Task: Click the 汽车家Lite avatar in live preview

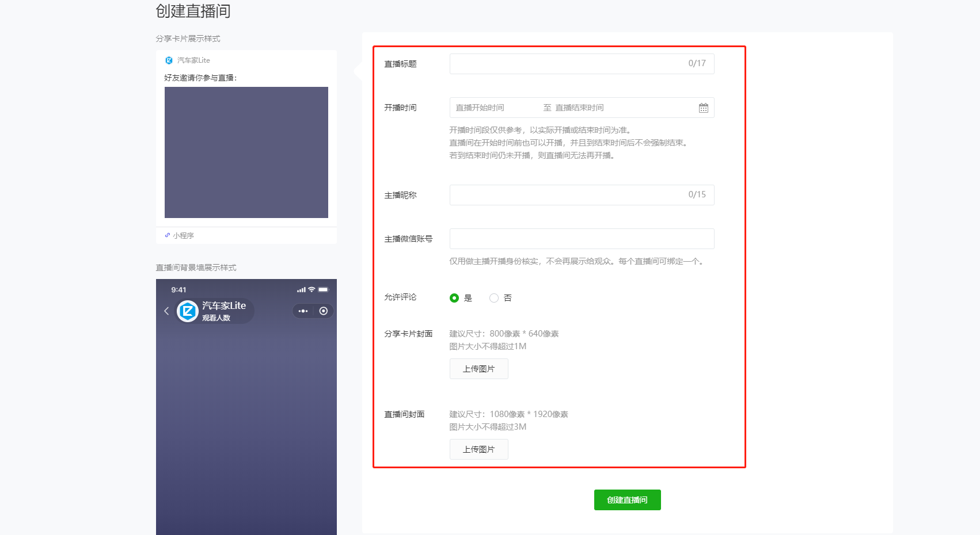Action: tap(188, 311)
